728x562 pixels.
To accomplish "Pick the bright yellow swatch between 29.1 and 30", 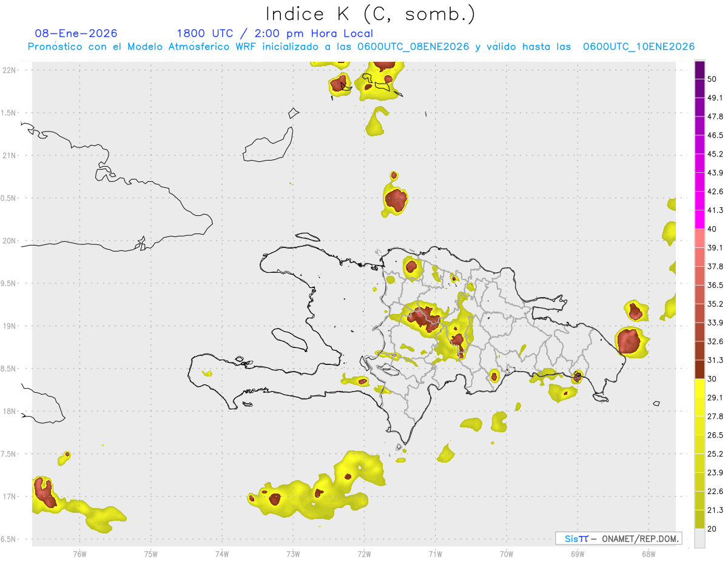I will tap(699, 389).
